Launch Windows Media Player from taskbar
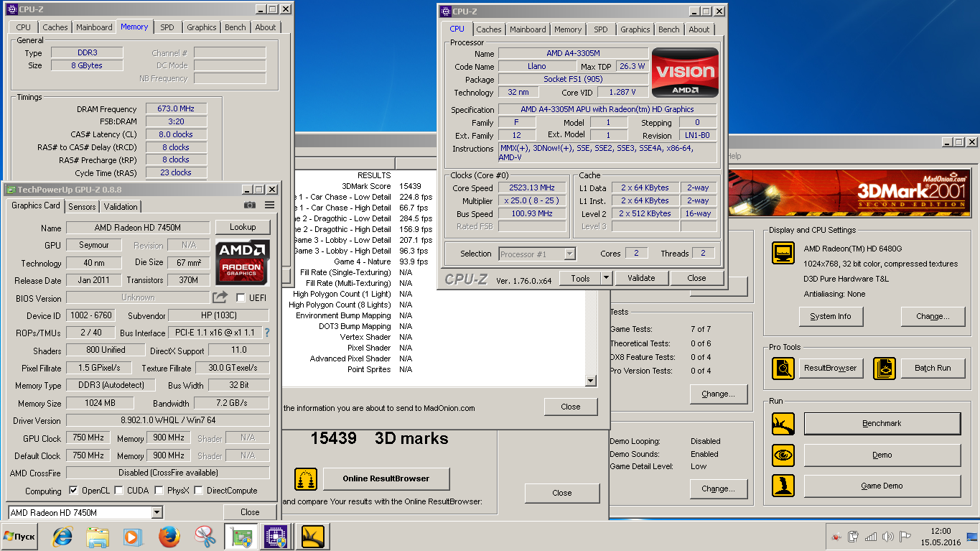 point(132,537)
